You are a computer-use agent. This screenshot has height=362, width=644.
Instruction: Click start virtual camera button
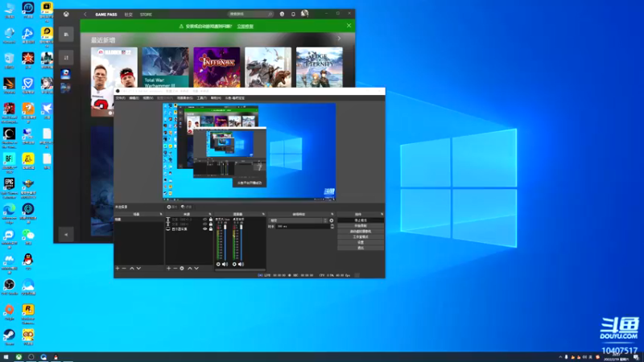pos(360,232)
